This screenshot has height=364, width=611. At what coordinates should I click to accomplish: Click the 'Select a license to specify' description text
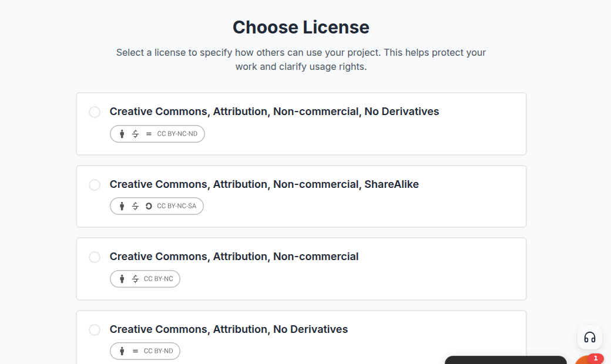301,59
